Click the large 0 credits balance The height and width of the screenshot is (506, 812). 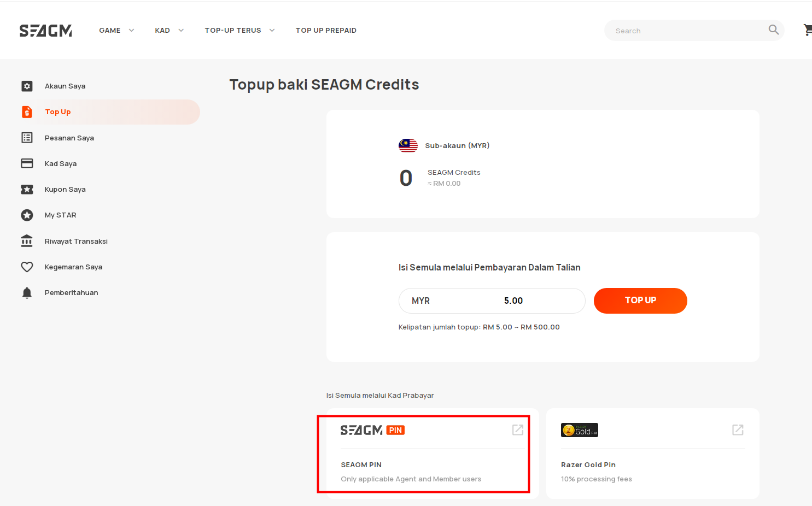click(406, 178)
